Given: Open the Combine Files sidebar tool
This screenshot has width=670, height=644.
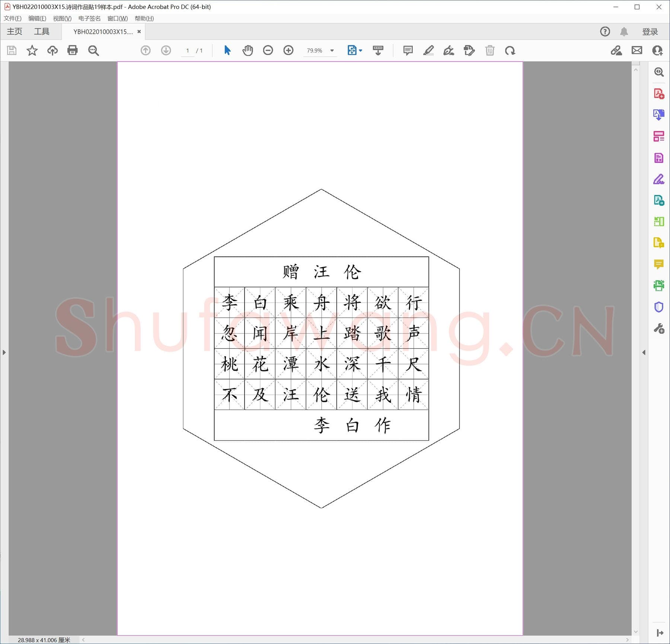Looking at the screenshot, I should [659, 201].
